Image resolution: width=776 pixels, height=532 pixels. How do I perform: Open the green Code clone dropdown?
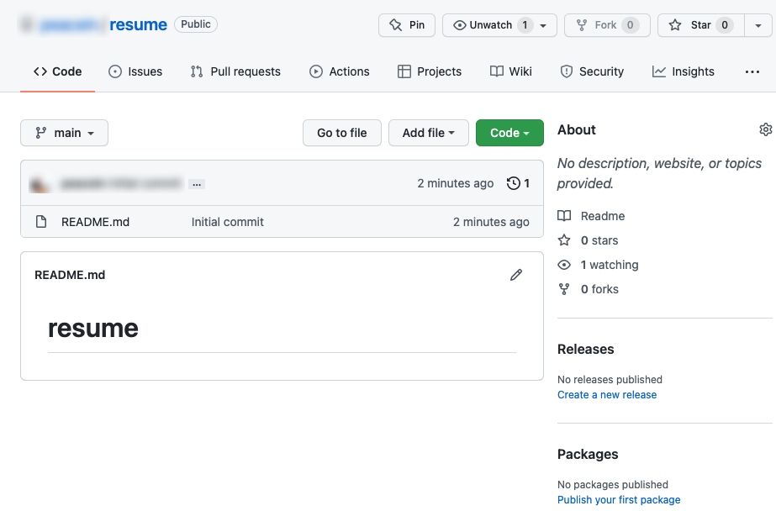(509, 133)
